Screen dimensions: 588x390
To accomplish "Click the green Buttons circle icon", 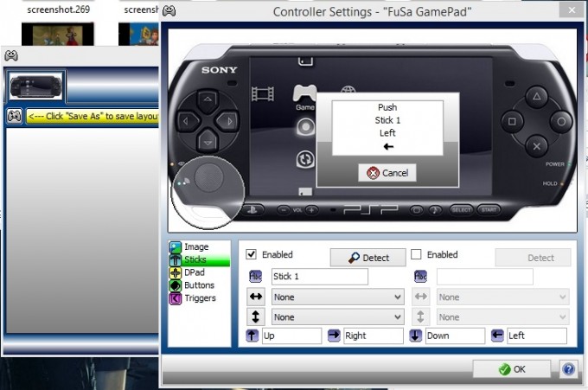I will [176, 285].
